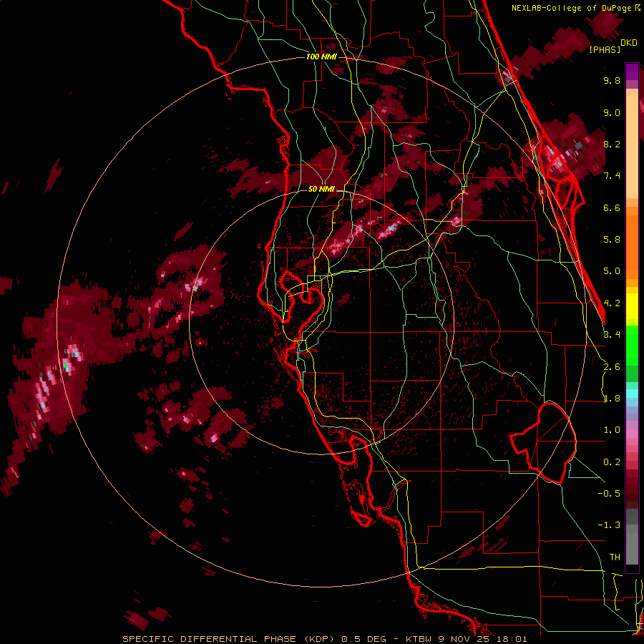Click the NEXLAB-College of DuPage label
The height and width of the screenshot is (644, 644).
point(571,8)
